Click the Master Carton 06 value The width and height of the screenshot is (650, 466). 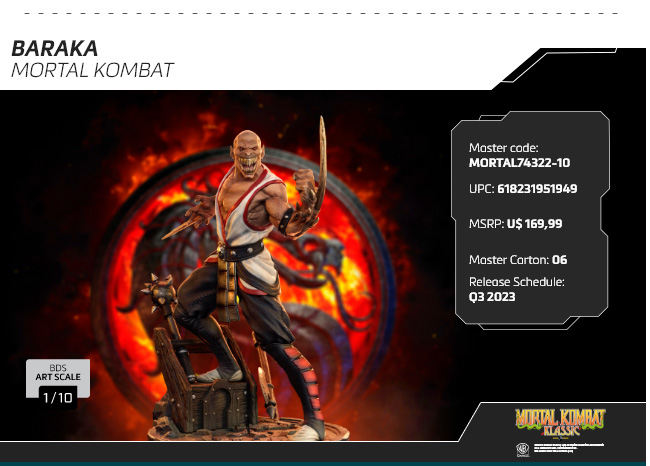click(559, 260)
